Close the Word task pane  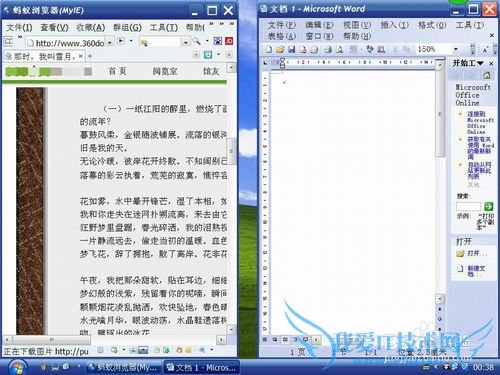[491, 63]
